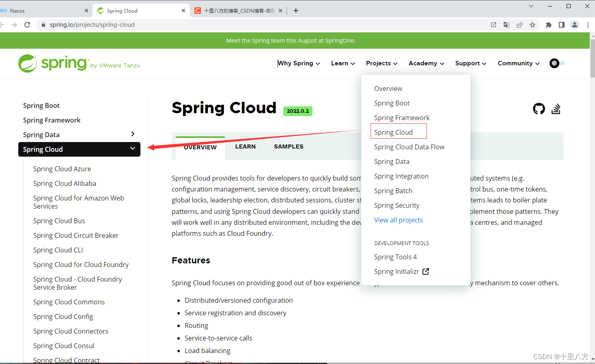Screen dimensions: 595x364
Task: Open the View all projects link
Action: (399, 220)
